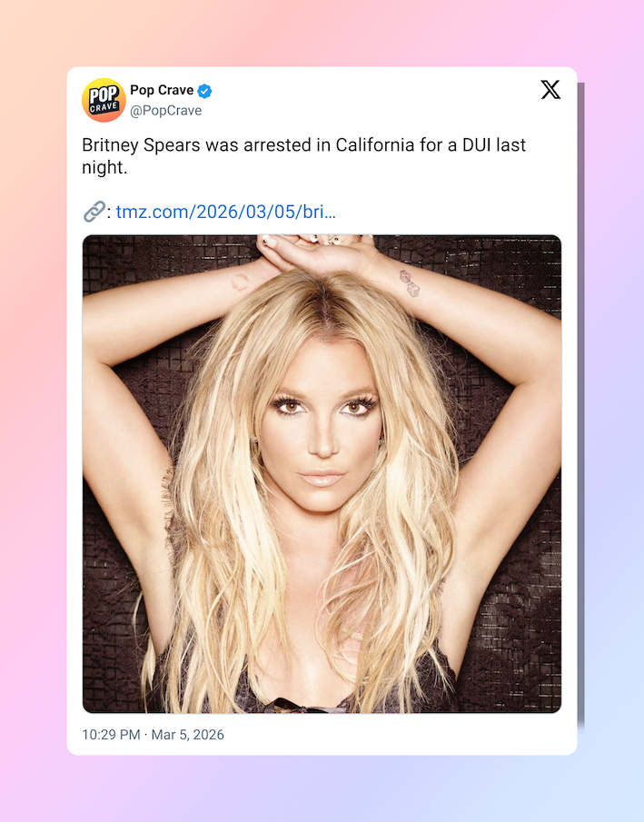Image resolution: width=644 pixels, height=822 pixels.
Task: Click the chain link emoji before the URL
Action: [x=94, y=212]
